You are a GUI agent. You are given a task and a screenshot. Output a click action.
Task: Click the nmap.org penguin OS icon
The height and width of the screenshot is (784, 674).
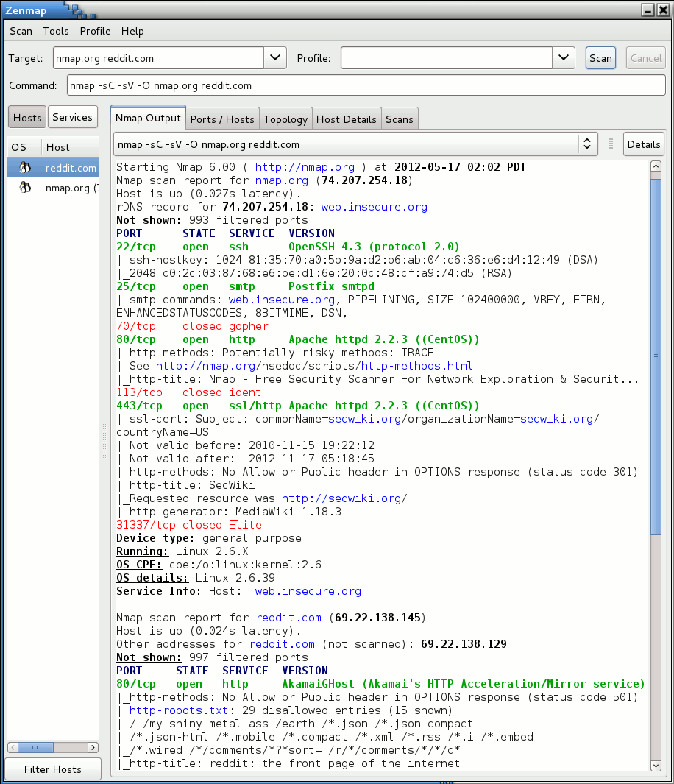(x=24, y=188)
